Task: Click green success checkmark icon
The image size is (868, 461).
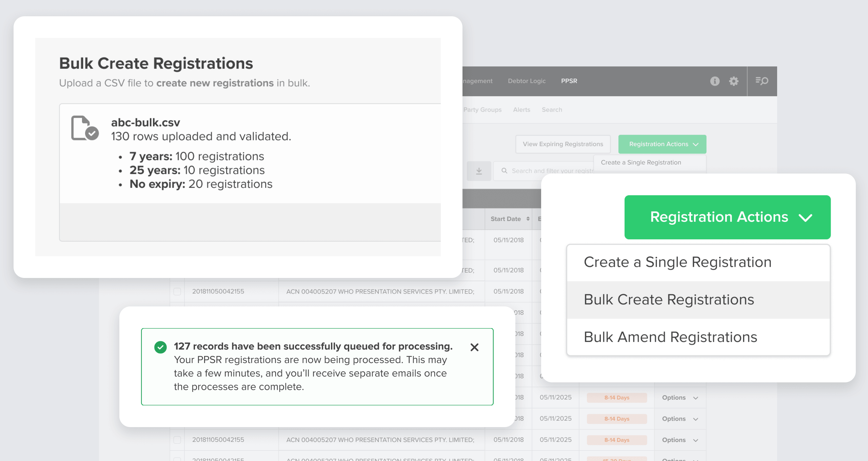Action: pos(160,347)
